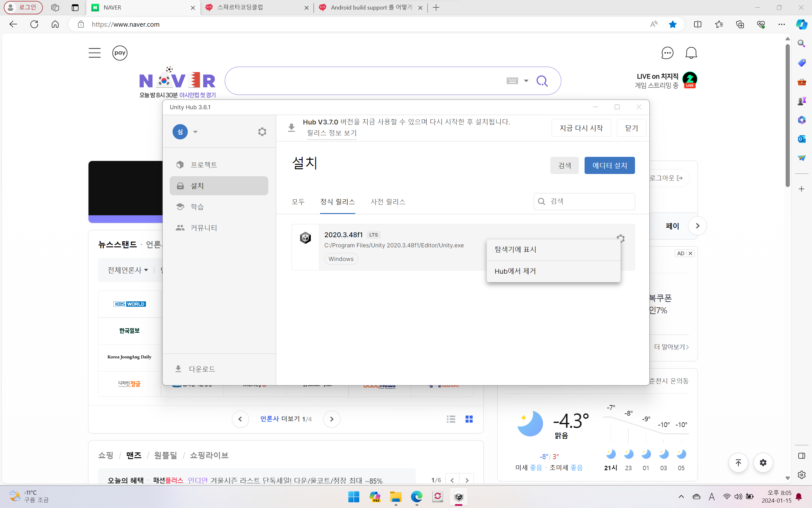The image size is (812, 508).
Task: Click the Unity editor logo for 2020.3.48f1
Action: (x=305, y=238)
